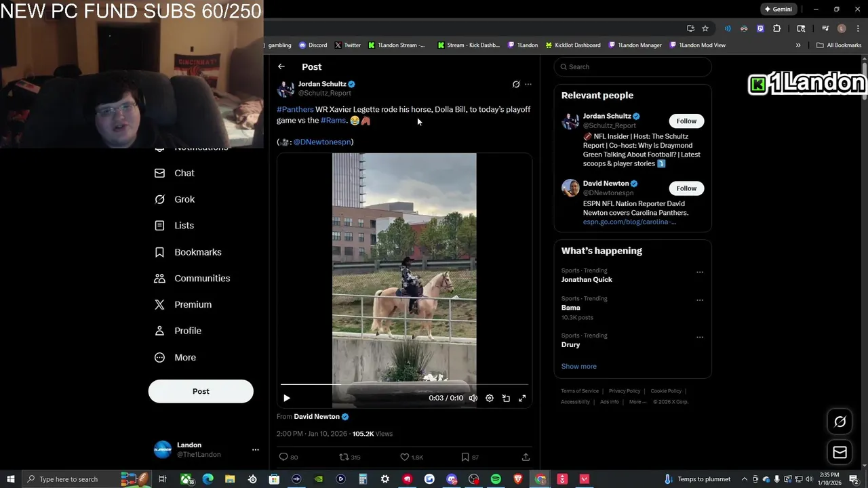Like the post with the heart icon
868x488 pixels.
[x=404, y=457]
